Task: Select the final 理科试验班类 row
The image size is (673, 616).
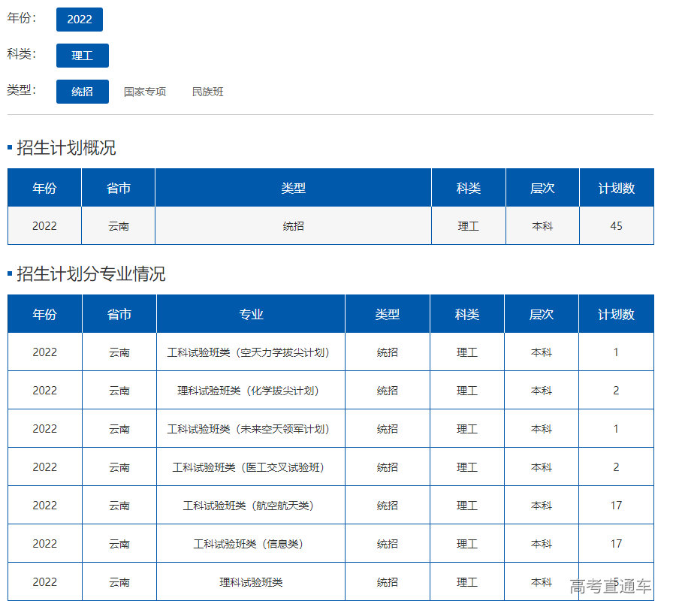Action: pyautogui.click(x=250, y=581)
